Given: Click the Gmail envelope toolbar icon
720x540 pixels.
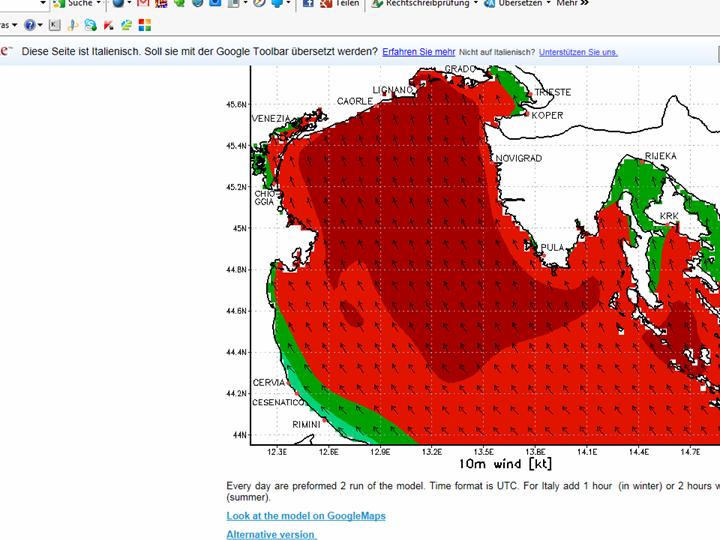Looking at the screenshot, I should [143, 4].
